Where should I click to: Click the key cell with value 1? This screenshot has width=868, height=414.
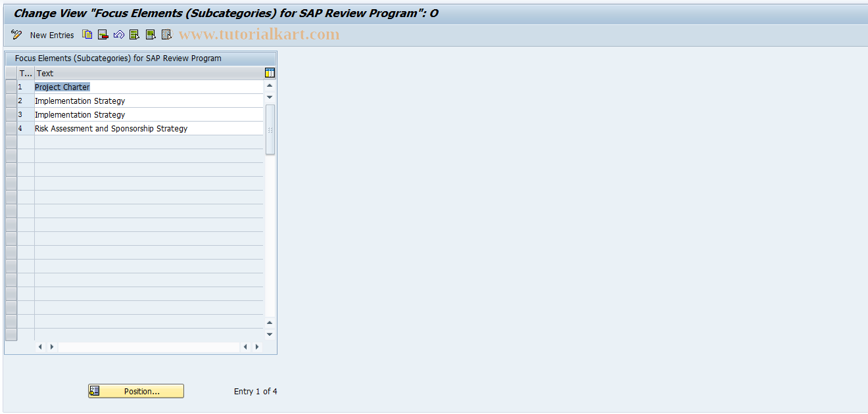[x=26, y=87]
